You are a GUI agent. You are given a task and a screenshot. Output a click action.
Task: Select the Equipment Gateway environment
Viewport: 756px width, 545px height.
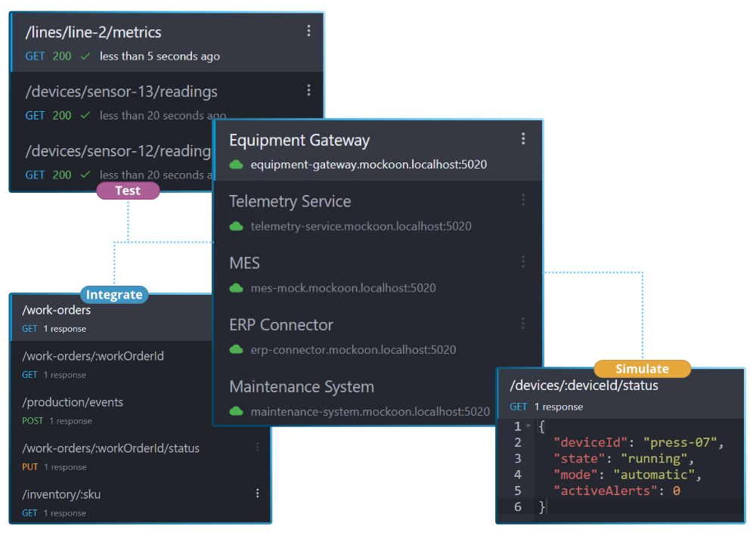(378, 151)
